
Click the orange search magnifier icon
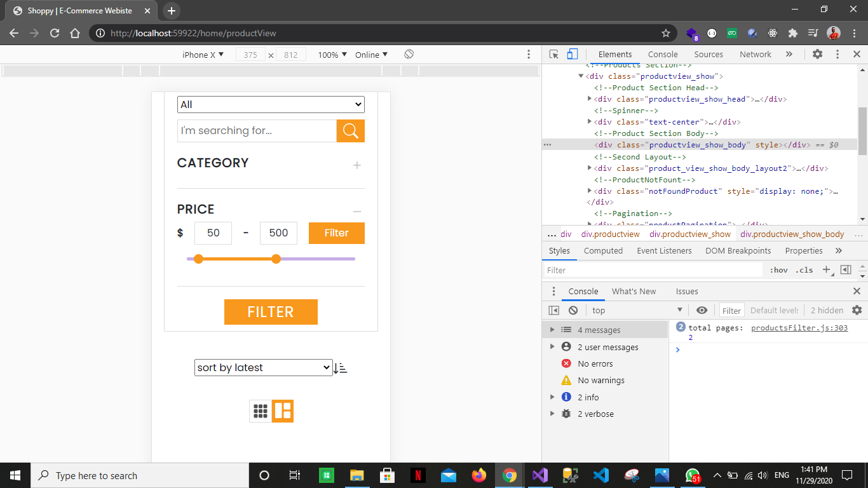pyautogui.click(x=350, y=130)
